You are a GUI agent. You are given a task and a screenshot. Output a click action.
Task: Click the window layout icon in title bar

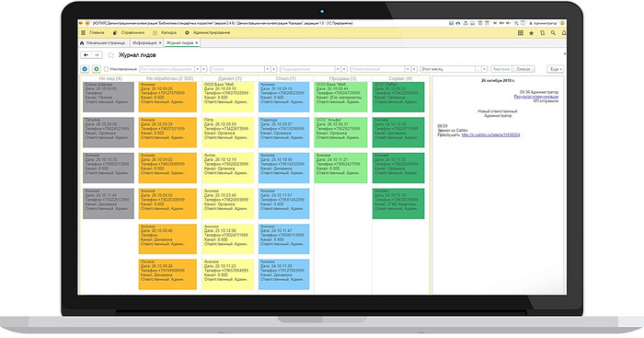[523, 23]
